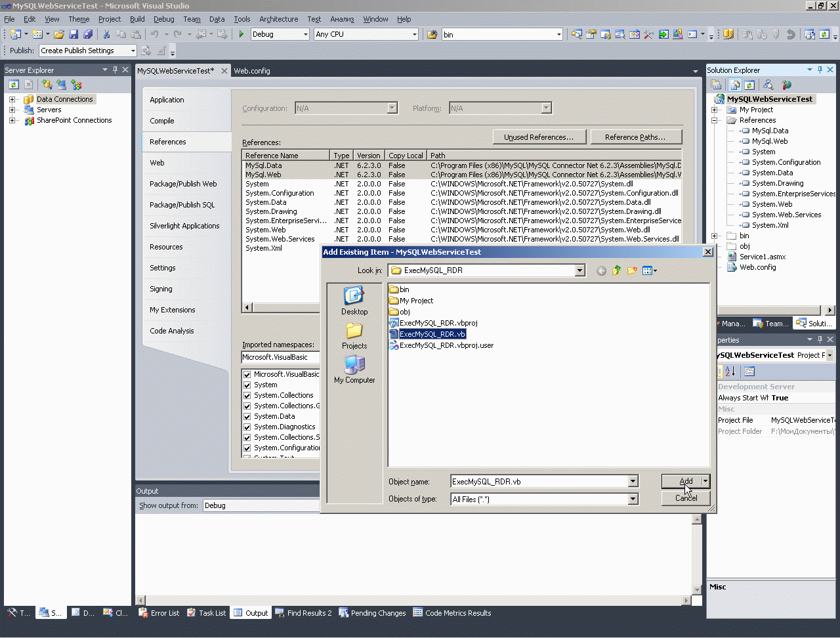The height and width of the screenshot is (638, 840).
Task: Open the File menu
Action: (x=9, y=19)
